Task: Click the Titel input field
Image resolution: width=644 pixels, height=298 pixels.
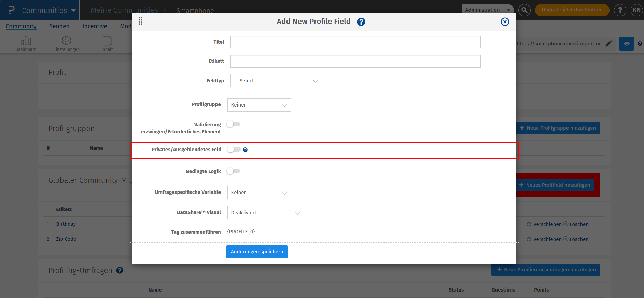Action: [x=355, y=42]
